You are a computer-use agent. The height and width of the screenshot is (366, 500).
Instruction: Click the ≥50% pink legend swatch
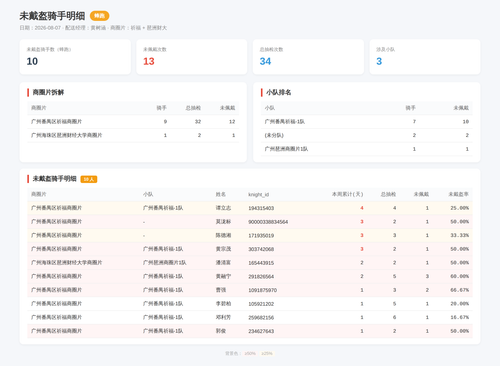tap(250, 353)
